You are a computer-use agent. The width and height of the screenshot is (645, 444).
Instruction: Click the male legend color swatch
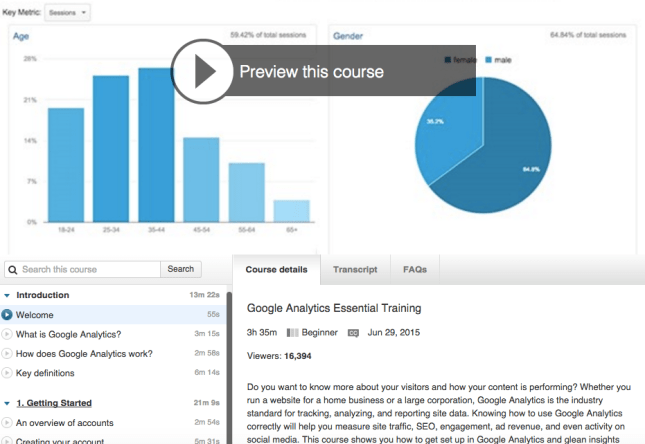point(489,61)
